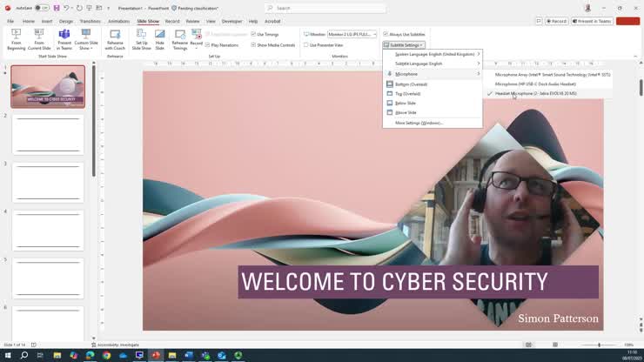This screenshot has width=644, height=362.
Task: Switch to the Insert tab
Action: (47, 22)
